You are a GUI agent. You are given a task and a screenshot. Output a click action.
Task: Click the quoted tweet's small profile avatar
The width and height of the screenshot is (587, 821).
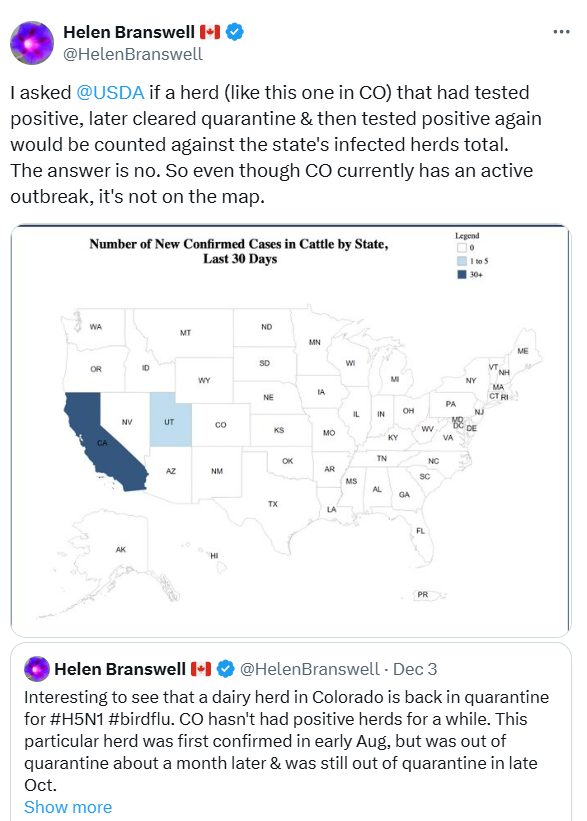pos(37,669)
